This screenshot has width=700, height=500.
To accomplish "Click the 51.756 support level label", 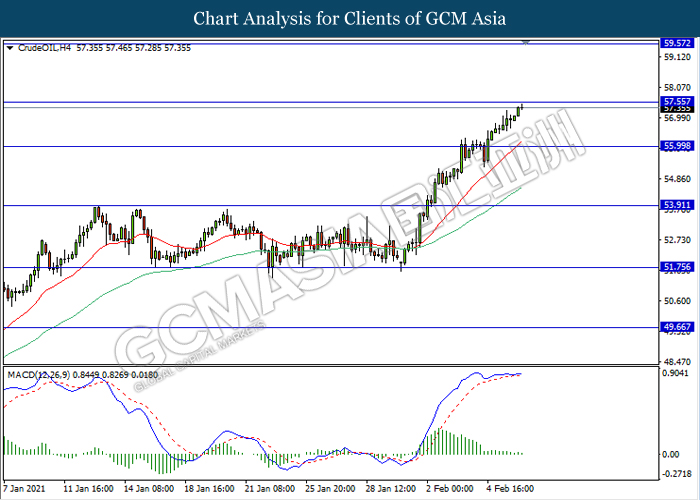I will point(677,267).
